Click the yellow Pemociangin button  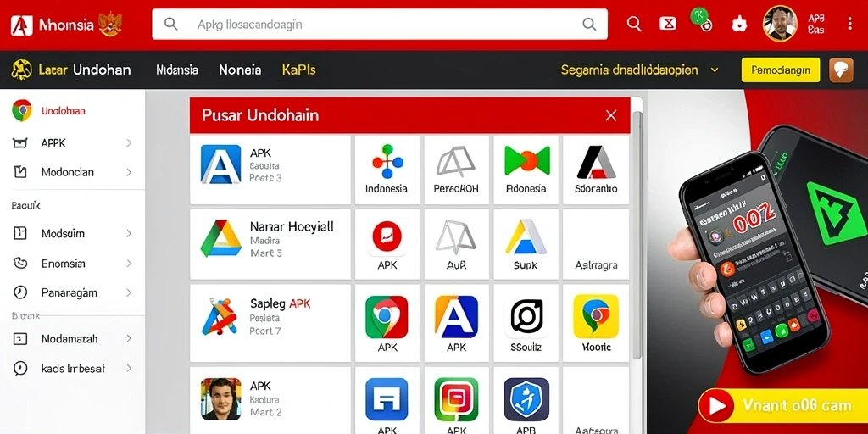pyautogui.click(x=781, y=70)
